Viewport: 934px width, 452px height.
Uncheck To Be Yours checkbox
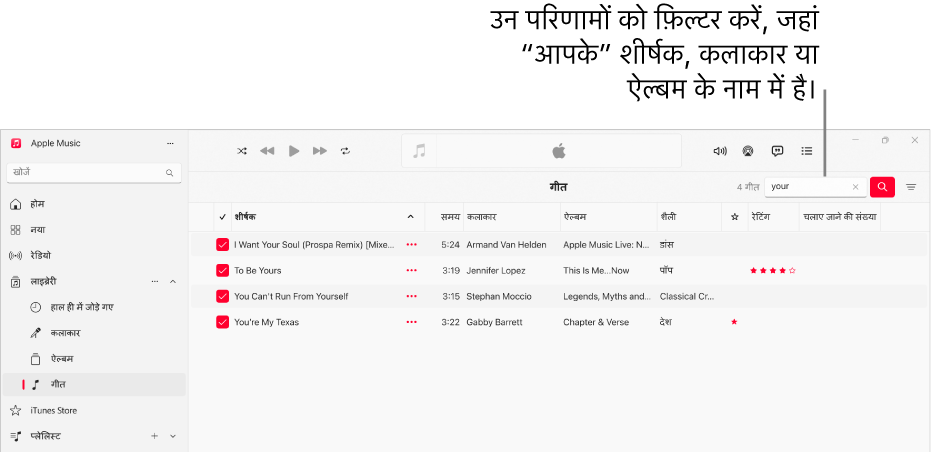click(x=222, y=270)
